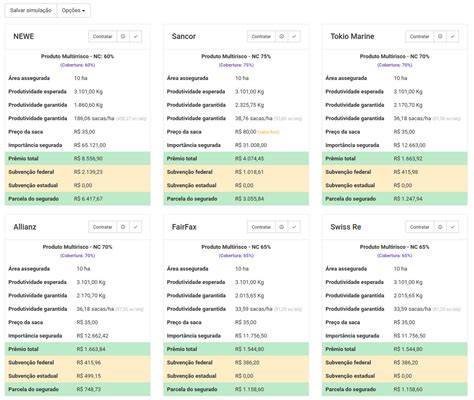Open the Cobertura 60% link under NEWE

(78, 65)
